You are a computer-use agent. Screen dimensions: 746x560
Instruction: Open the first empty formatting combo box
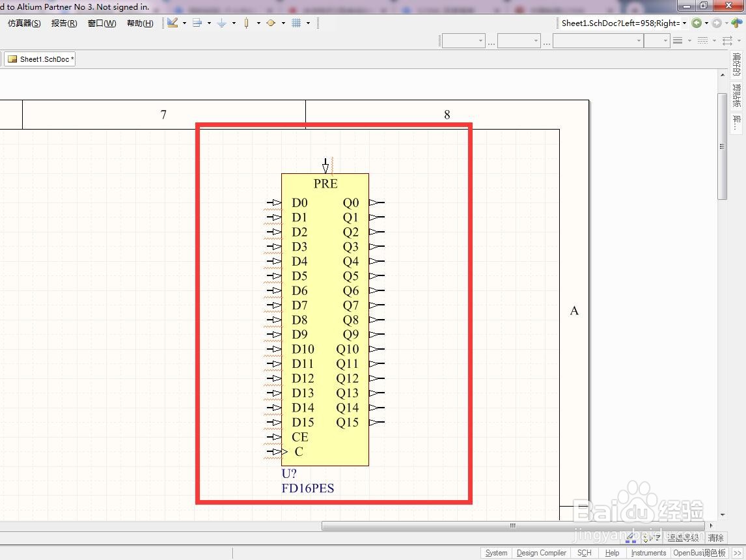pyautogui.click(x=463, y=41)
